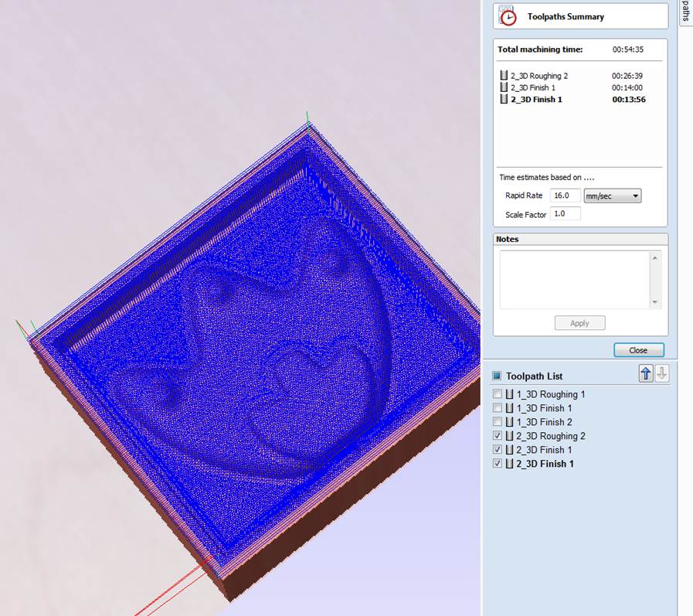Move toolpath down with grey arrow
The width and height of the screenshot is (693, 616).
[x=661, y=373]
